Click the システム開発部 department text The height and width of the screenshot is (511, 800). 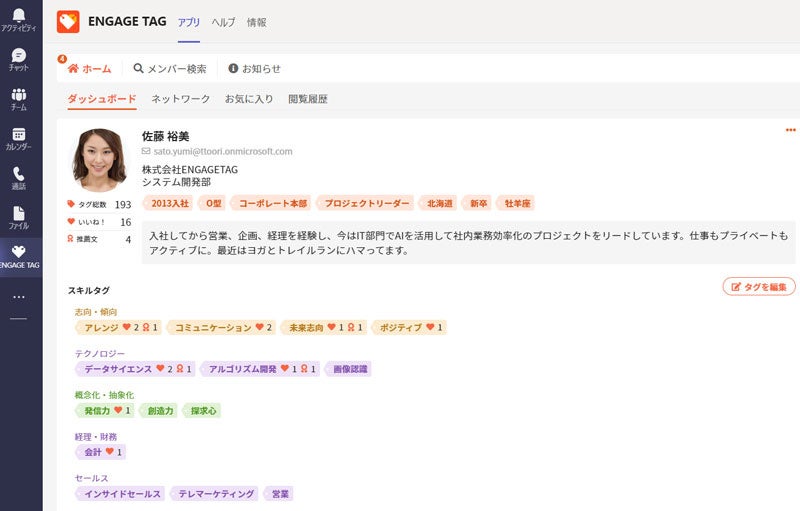[177, 182]
